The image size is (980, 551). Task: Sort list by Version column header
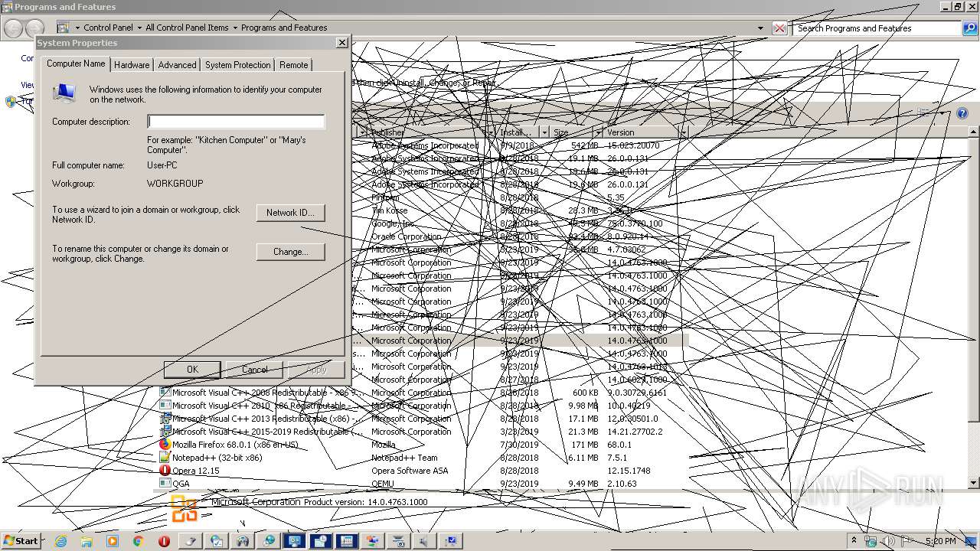[645, 132]
